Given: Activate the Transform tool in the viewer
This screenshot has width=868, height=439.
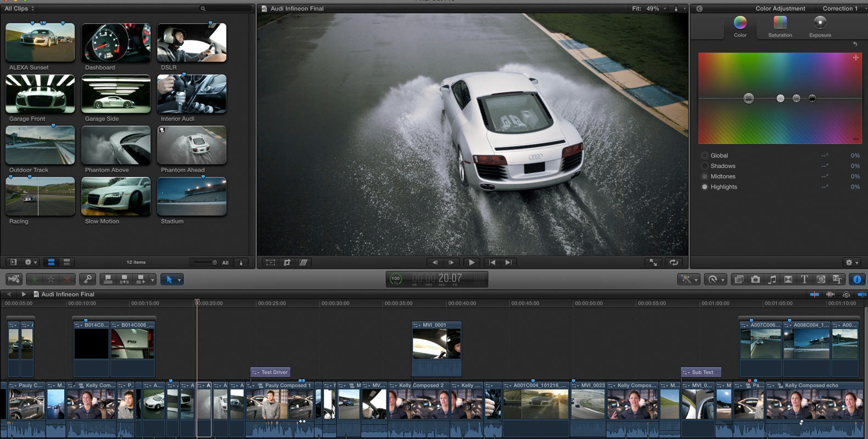Looking at the screenshot, I should (271, 262).
